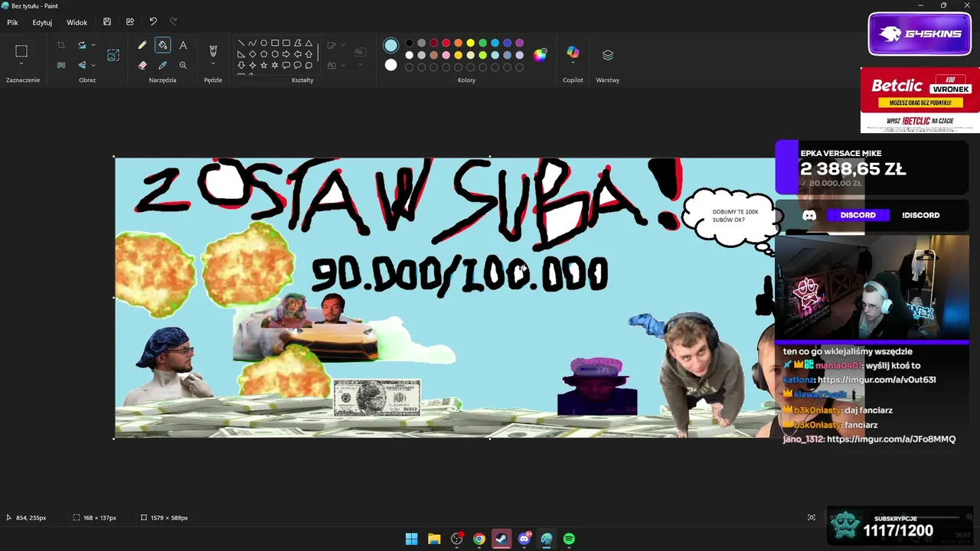Expand the Flip dropdown arrow
Image resolution: width=980 pixels, height=551 pixels.
point(93,65)
